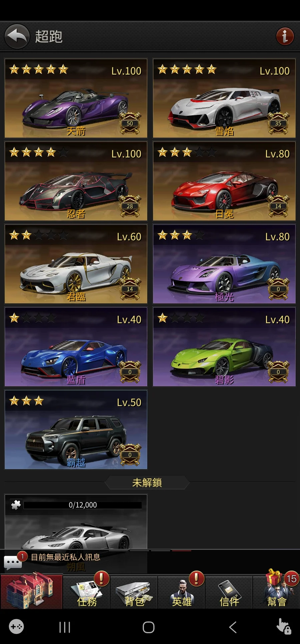300x644 pixels.
Task: Select the 日冕 red supercar card
Action: pos(224,181)
